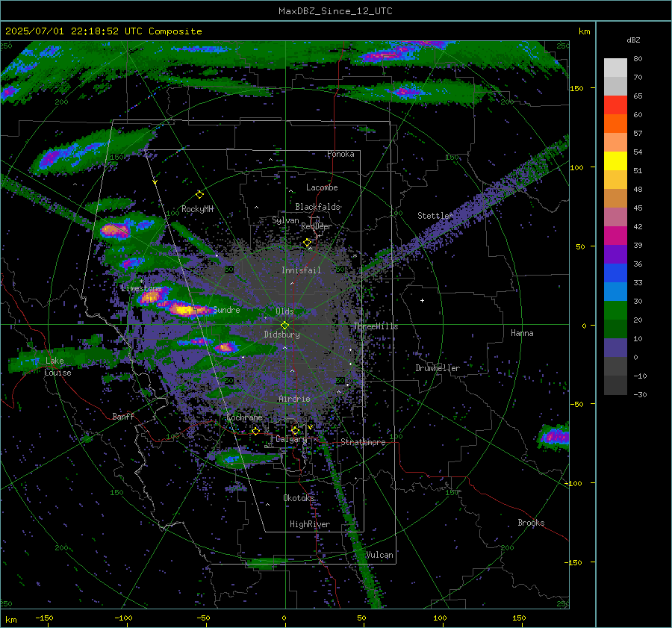Click the Banff label

click(123, 416)
